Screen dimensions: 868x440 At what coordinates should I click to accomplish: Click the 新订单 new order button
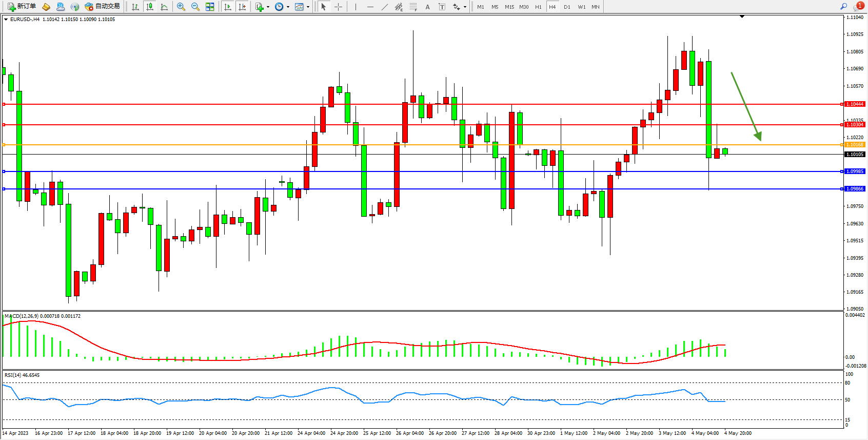(x=22, y=7)
